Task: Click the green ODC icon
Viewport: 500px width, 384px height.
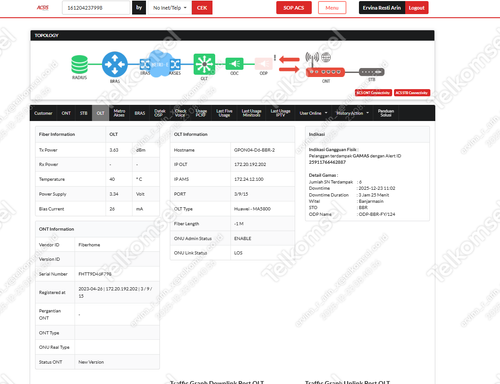Action: [x=234, y=64]
